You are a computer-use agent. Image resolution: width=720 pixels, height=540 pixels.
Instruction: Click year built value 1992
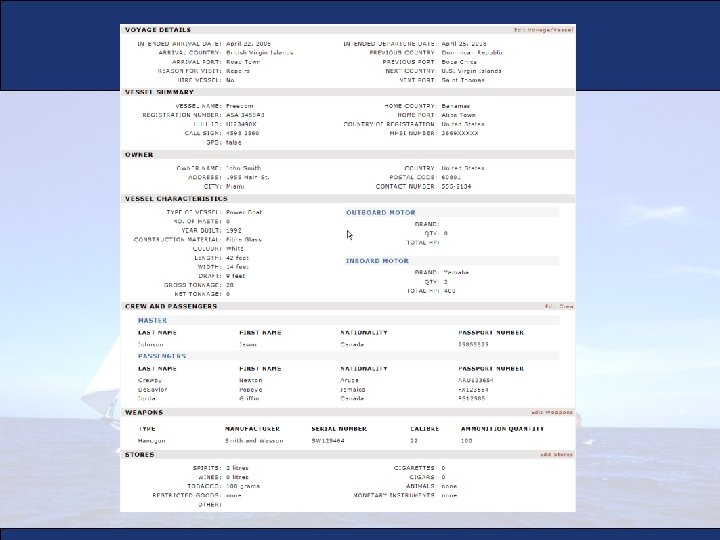(x=234, y=231)
